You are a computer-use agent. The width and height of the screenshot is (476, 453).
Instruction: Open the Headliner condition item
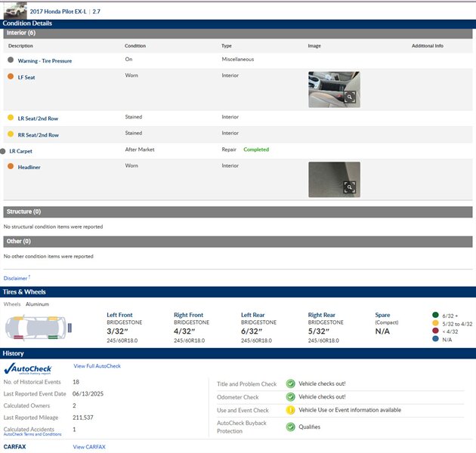[29, 167]
